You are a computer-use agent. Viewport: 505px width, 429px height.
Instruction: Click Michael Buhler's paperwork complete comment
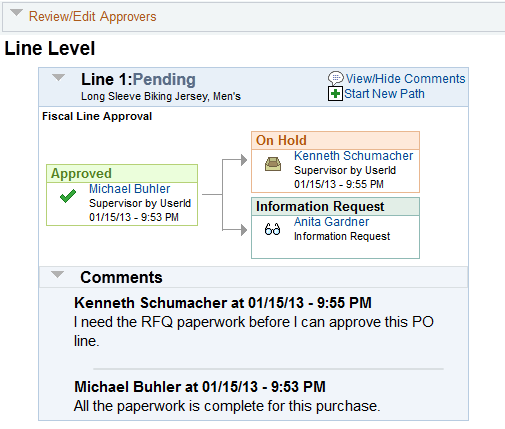click(x=227, y=406)
